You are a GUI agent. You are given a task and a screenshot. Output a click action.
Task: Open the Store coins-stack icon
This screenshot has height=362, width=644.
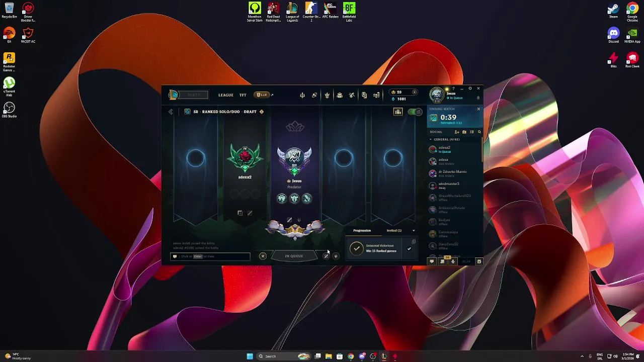coord(376,95)
